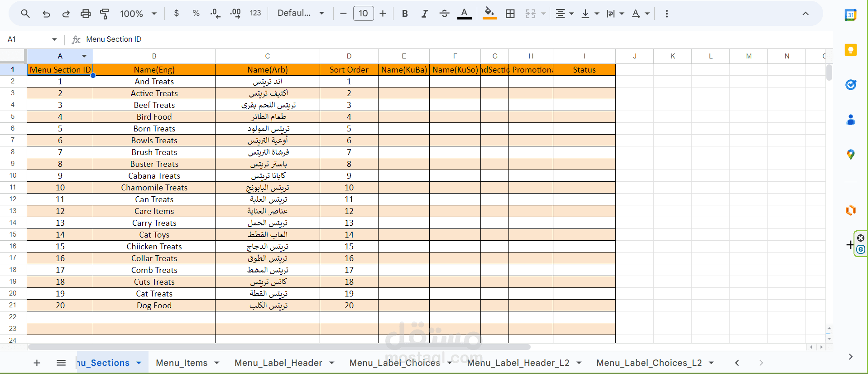Select the 'Chamomile Treats' cell
868x374 pixels.
tap(154, 187)
